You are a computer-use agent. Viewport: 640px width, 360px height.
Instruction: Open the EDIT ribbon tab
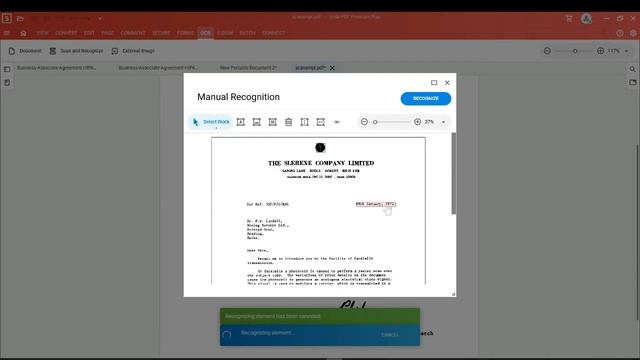tap(89, 33)
